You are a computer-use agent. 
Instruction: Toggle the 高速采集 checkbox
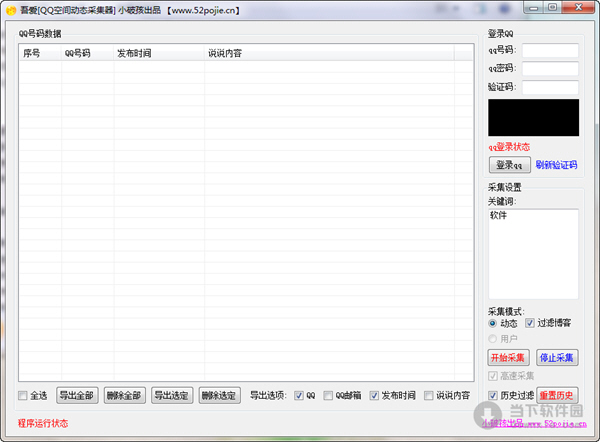pyautogui.click(x=493, y=376)
